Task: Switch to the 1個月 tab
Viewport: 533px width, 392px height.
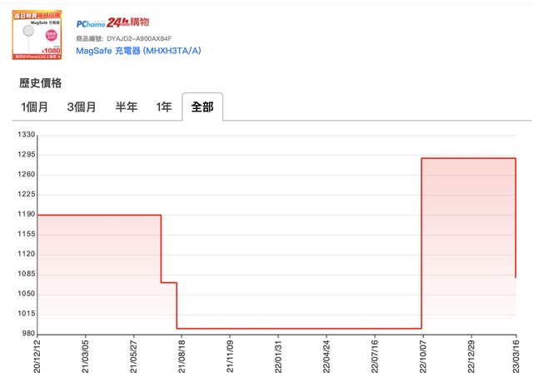Action: pyautogui.click(x=34, y=107)
